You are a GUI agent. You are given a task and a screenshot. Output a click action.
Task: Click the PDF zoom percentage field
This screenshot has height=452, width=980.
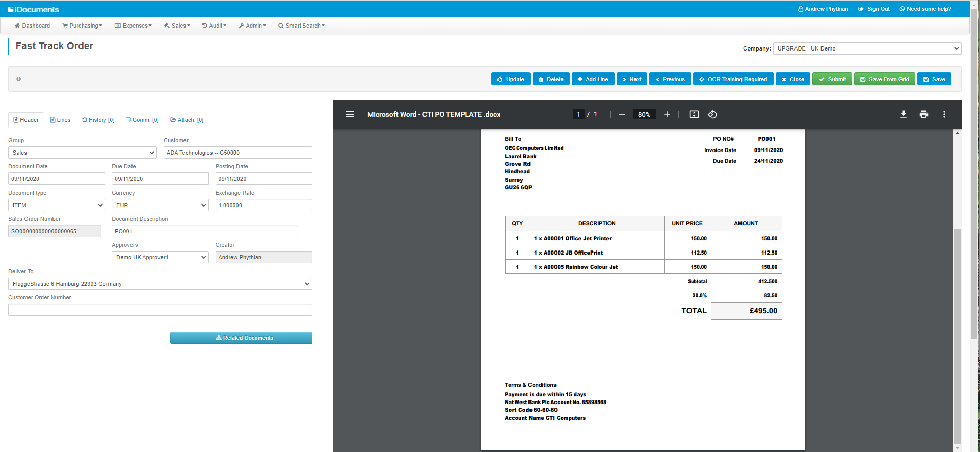(644, 114)
